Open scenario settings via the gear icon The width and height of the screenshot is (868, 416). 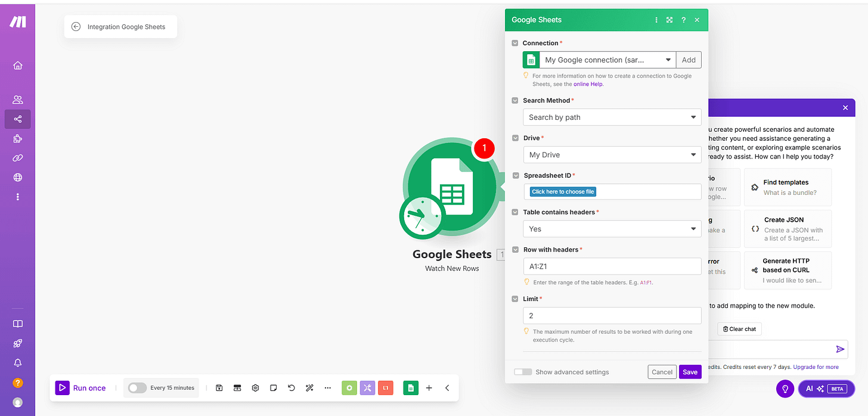tap(255, 387)
